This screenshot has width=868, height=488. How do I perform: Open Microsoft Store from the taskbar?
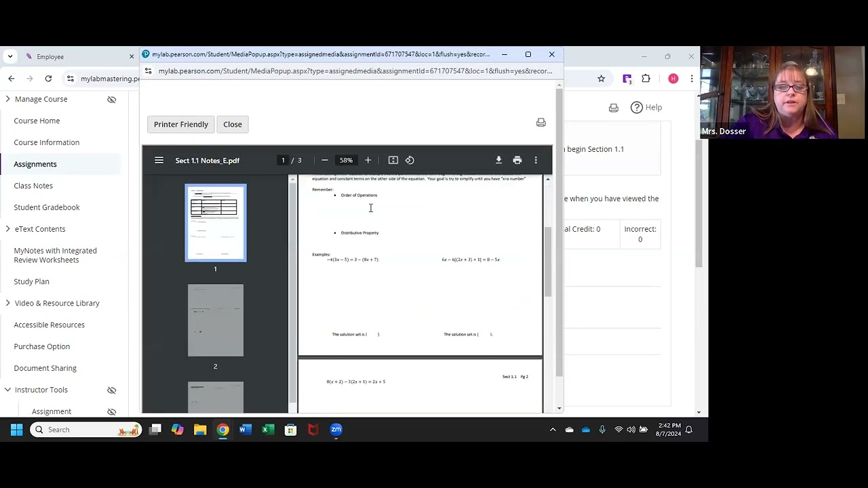tap(291, 430)
